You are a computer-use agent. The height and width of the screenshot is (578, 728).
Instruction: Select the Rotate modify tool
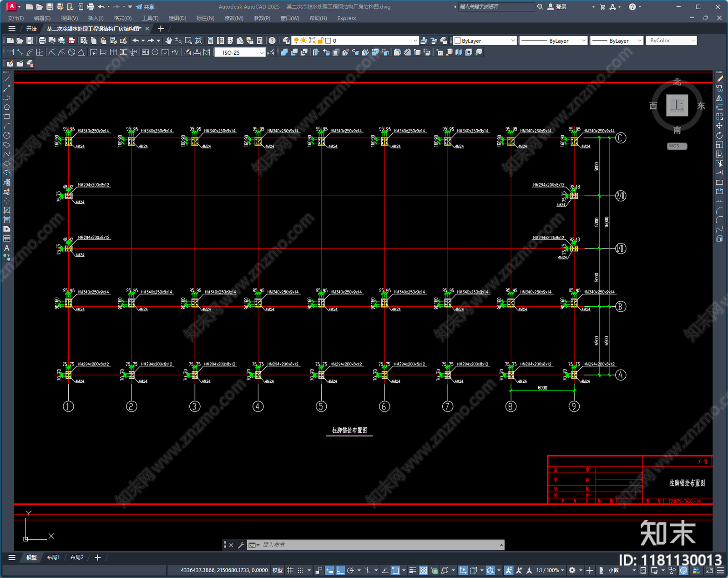719,135
